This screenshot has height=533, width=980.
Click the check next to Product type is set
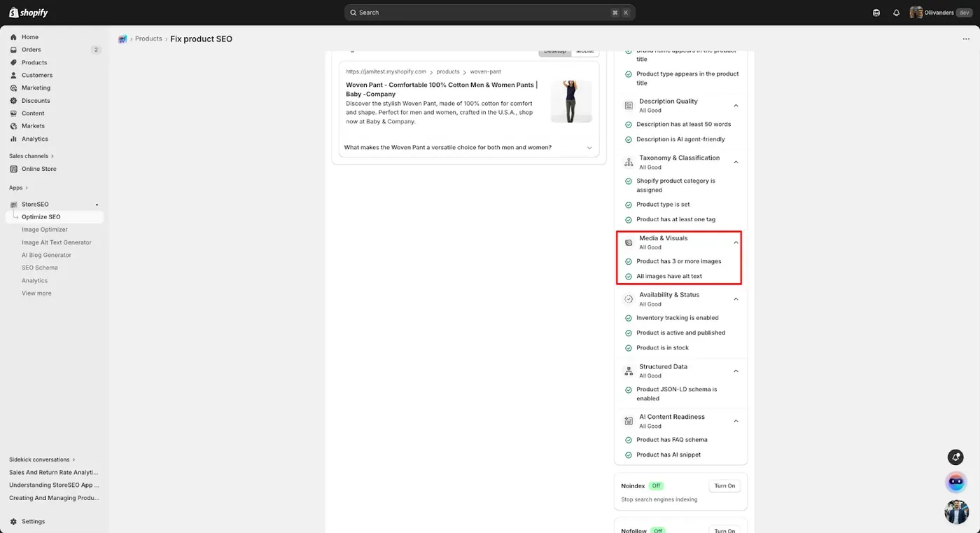629,205
